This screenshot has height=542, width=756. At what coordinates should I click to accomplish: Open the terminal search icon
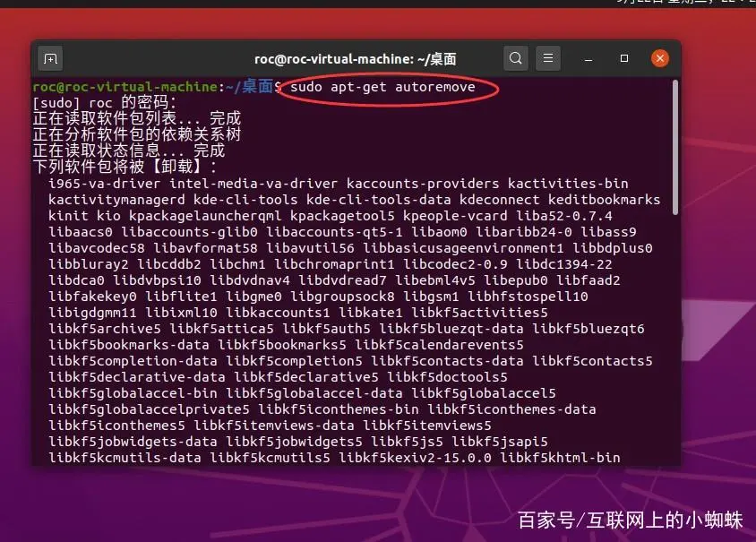[515, 58]
